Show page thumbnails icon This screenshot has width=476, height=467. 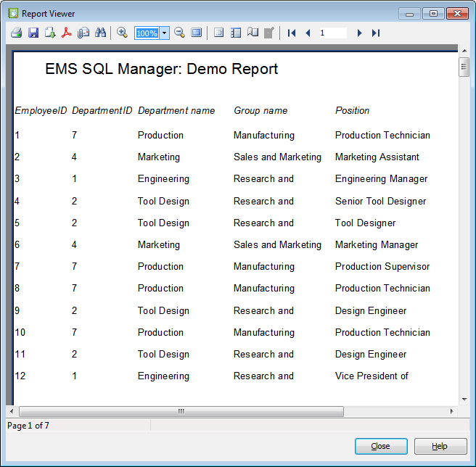[x=236, y=33]
